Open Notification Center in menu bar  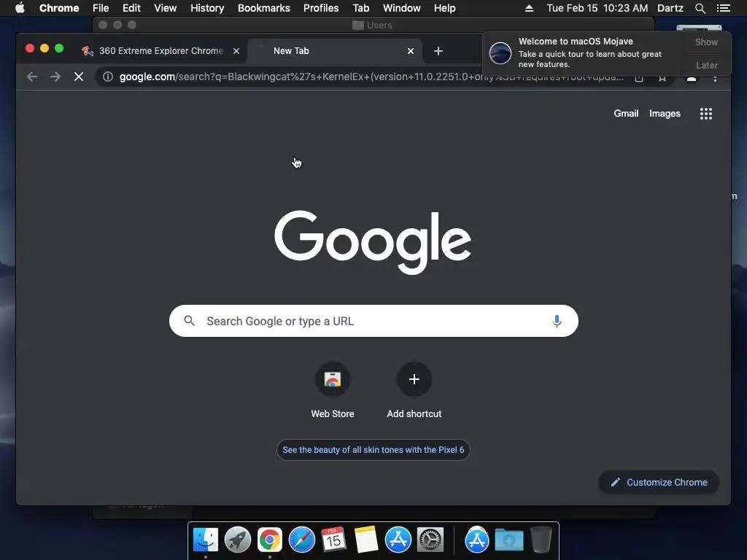[x=723, y=8]
